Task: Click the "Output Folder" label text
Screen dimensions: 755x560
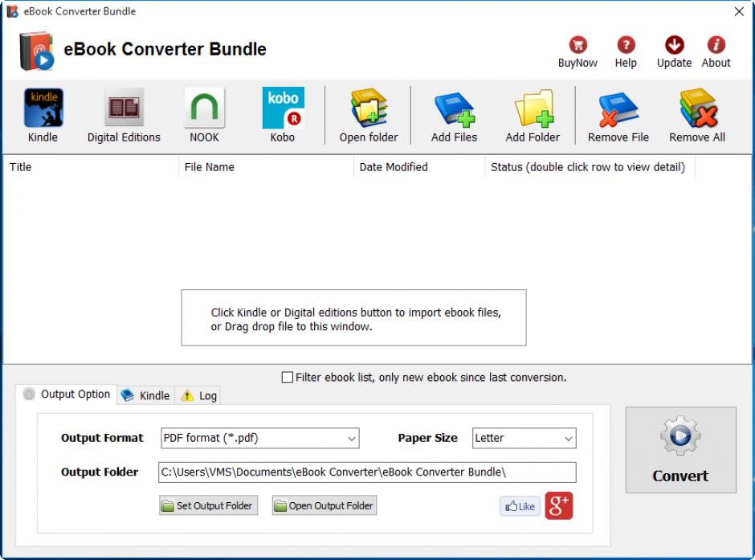Action: pos(100,472)
